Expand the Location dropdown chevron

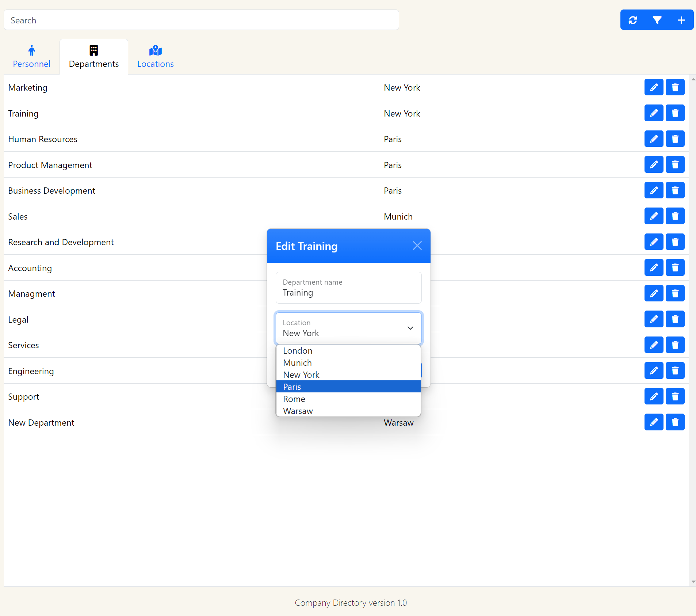point(410,328)
